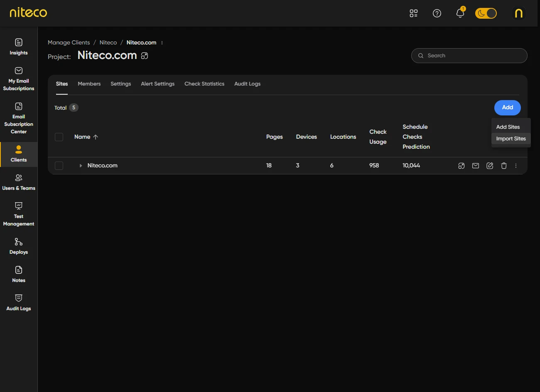Click the Check Usage column header
This screenshot has height=392, width=540.
378,137
